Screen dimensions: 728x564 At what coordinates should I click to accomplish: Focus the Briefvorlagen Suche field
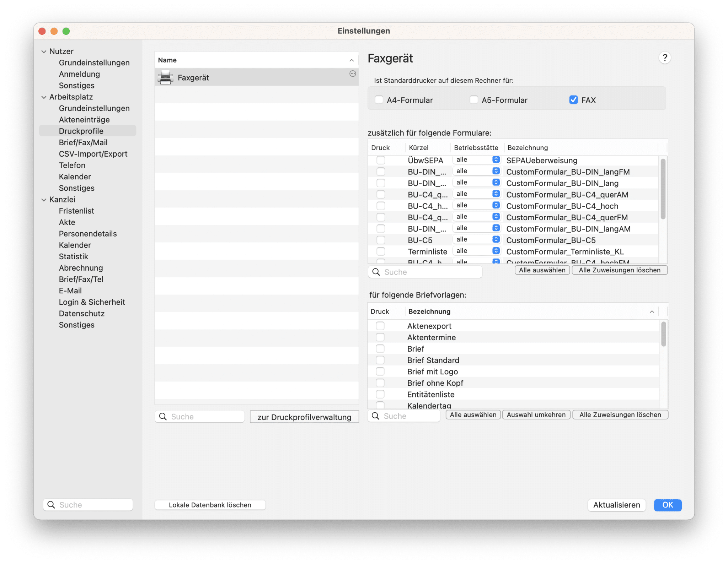404,416
